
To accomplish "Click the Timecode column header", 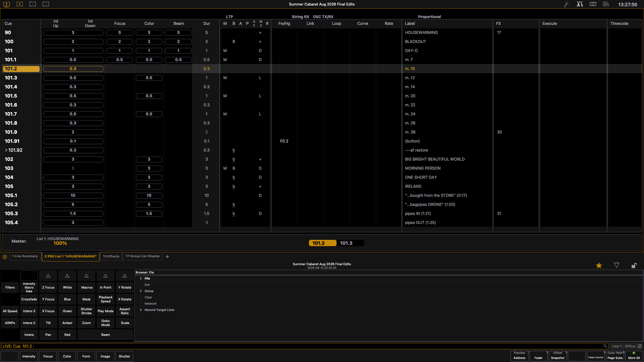I will (619, 23).
